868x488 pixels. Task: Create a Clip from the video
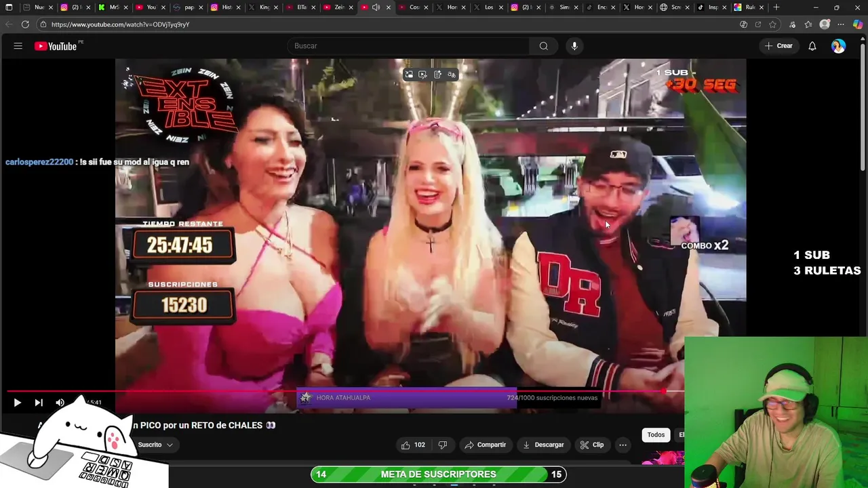click(x=591, y=445)
